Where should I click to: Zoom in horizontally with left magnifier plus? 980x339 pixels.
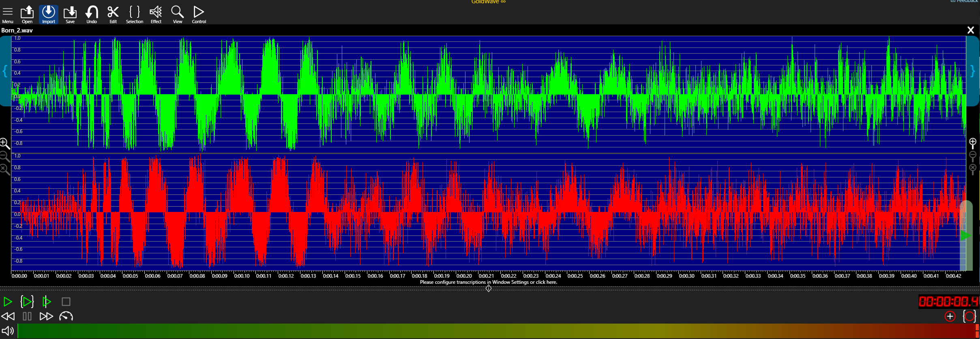pos(4,143)
